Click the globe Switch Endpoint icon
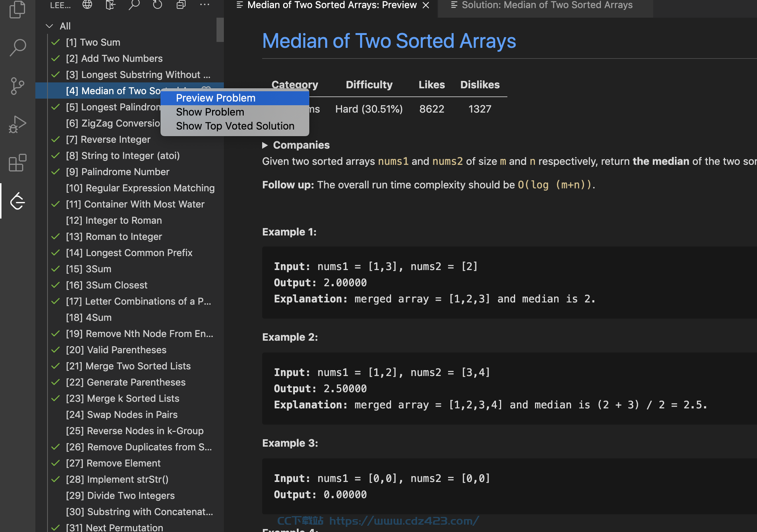757x532 pixels. pos(87,5)
